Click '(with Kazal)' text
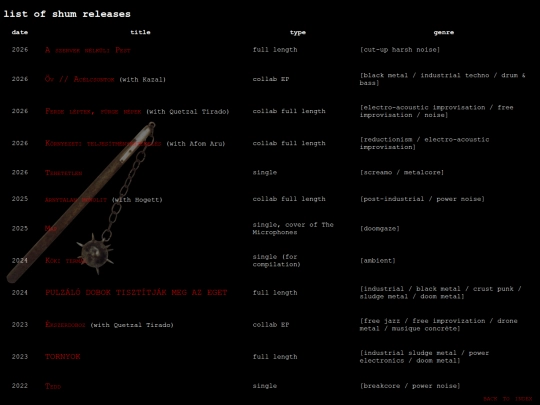This screenshot has height=405, width=540. (x=143, y=80)
